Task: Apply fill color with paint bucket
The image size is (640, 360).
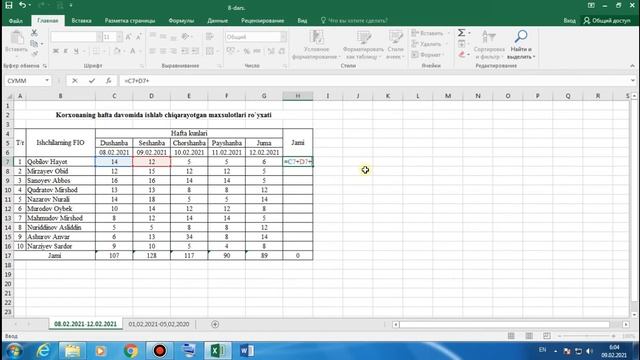Action: pos(117,51)
